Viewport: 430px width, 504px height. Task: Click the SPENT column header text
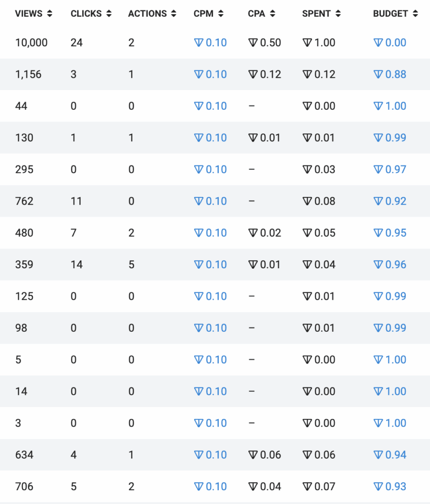pyautogui.click(x=316, y=14)
